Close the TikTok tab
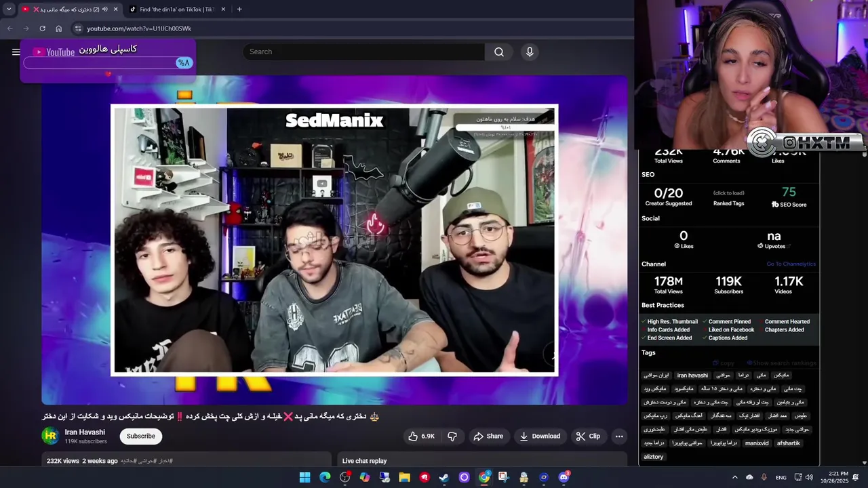This screenshot has height=488, width=868. pos(223,9)
